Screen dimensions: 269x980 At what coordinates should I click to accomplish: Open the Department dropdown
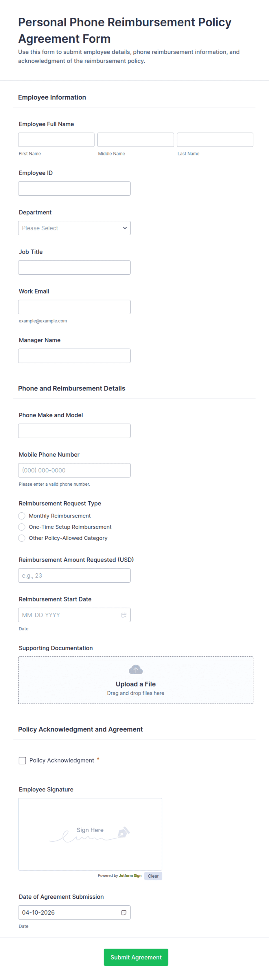point(74,228)
